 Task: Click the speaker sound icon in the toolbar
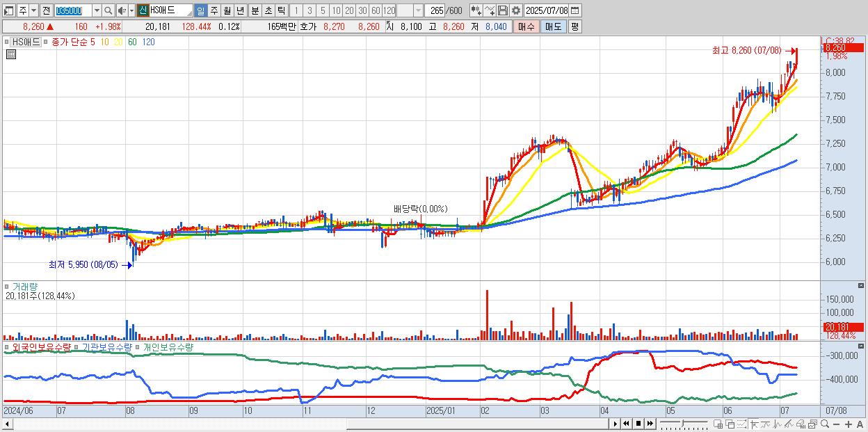(x=122, y=10)
